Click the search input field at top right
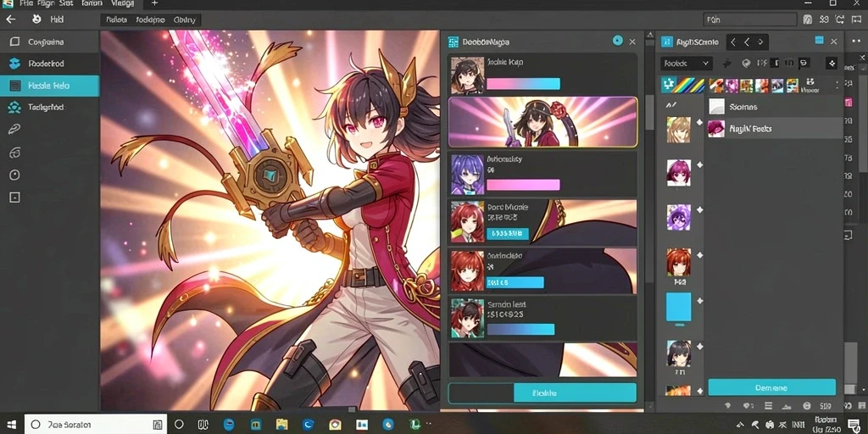The image size is (868, 434). click(750, 19)
